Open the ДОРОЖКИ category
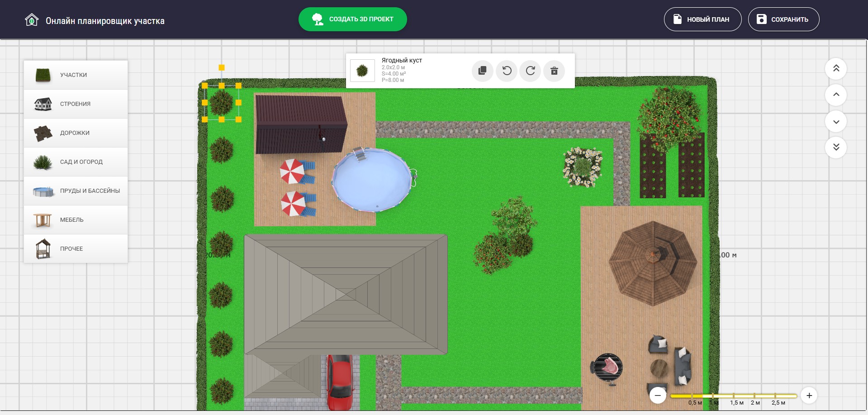This screenshot has height=415, width=868. click(76, 133)
